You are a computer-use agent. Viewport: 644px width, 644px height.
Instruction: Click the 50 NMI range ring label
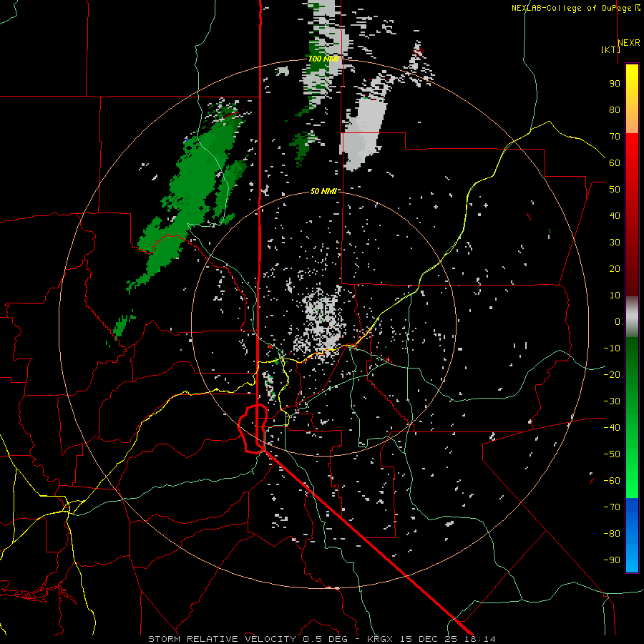point(323,191)
